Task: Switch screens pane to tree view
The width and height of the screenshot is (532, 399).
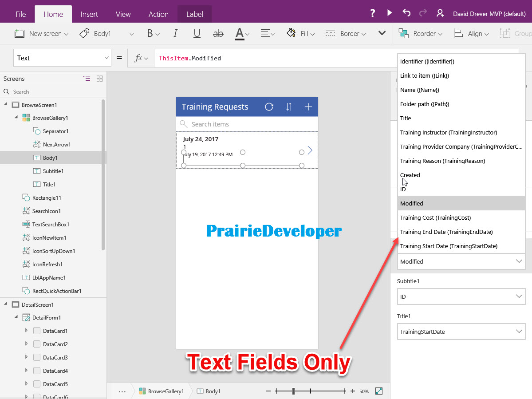Action: click(x=87, y=79)
